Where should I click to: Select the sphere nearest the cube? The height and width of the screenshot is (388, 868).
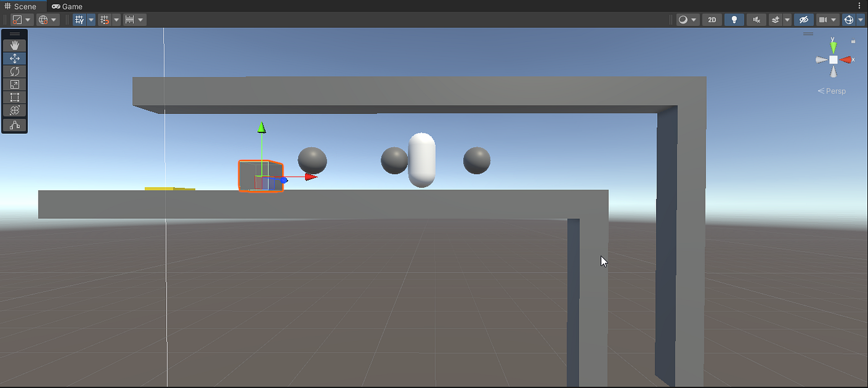312,161
